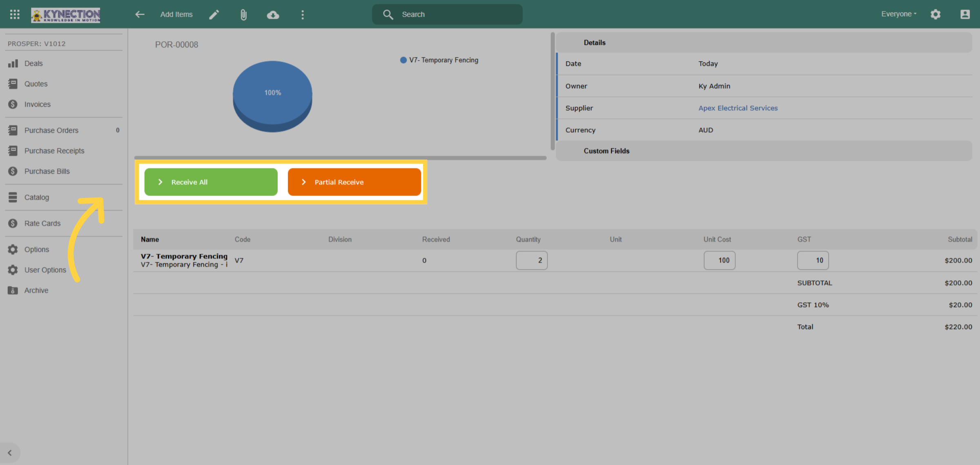Click the Search box in top bar

(447, 14)
